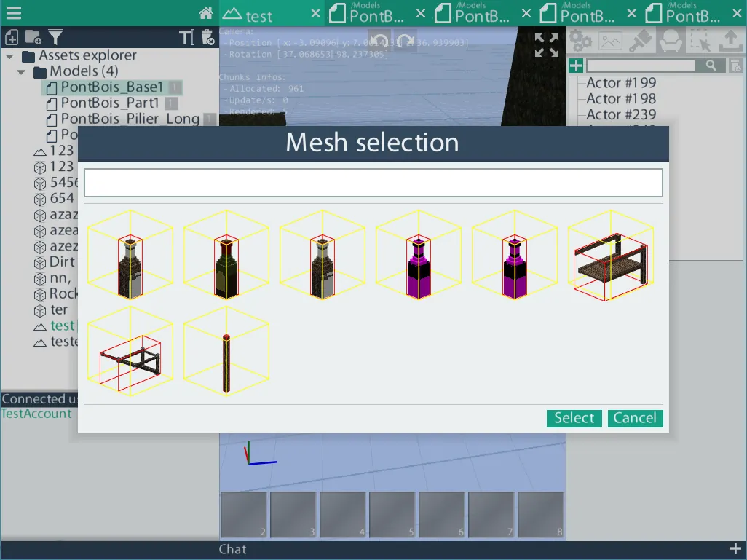The image size is (747, 560).
Task: Delete the selected asset with the trash icon
Action: pos(208,37)
